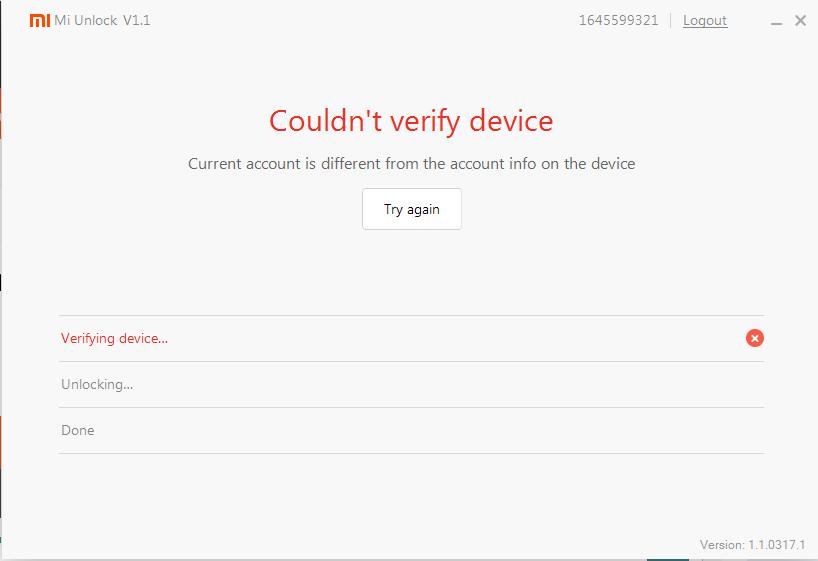Click the word Current in the error message
Viewport: 818px width, 561px height.
pyautogui.click(x=214, y=163)
